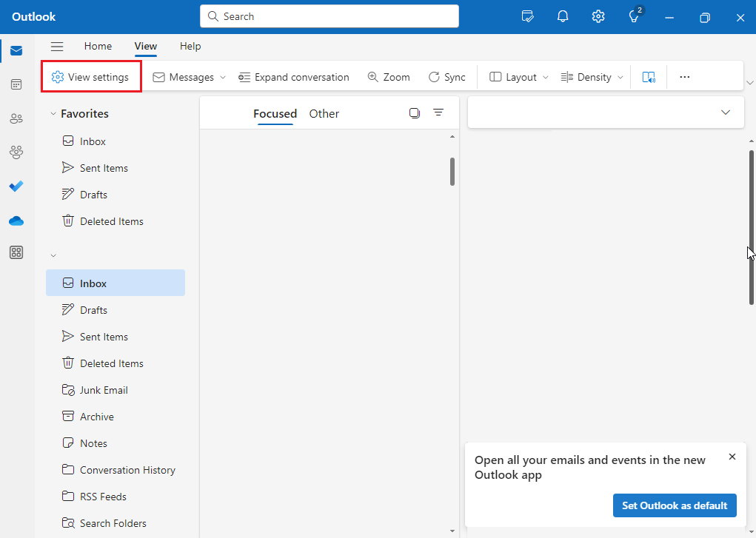The height and width of the screenshot is (538, 756).
Task: Switch to the Other inbox tab
Action: [x=324, y=113]
